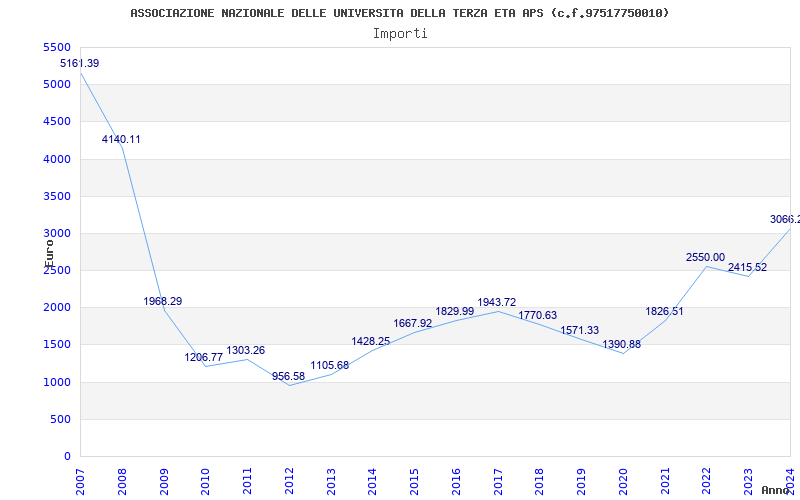Click the 2007 year label on x-axis
Screen dimensions: 800x500
click(81, 482)
